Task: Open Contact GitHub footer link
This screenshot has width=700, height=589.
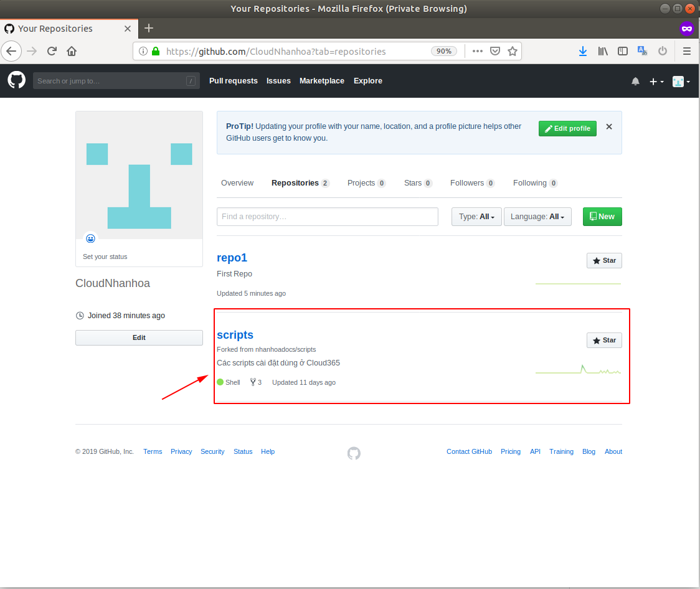Action: (x=469, y=451)
